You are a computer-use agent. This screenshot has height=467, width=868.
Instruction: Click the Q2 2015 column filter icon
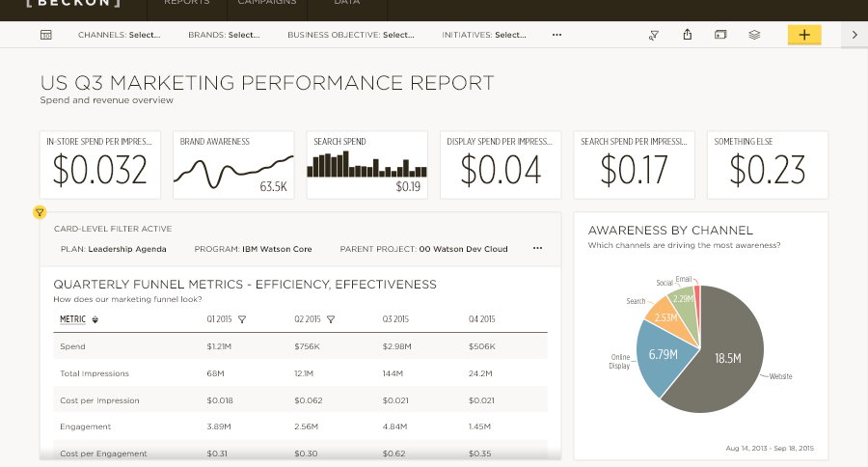[331, 319]
